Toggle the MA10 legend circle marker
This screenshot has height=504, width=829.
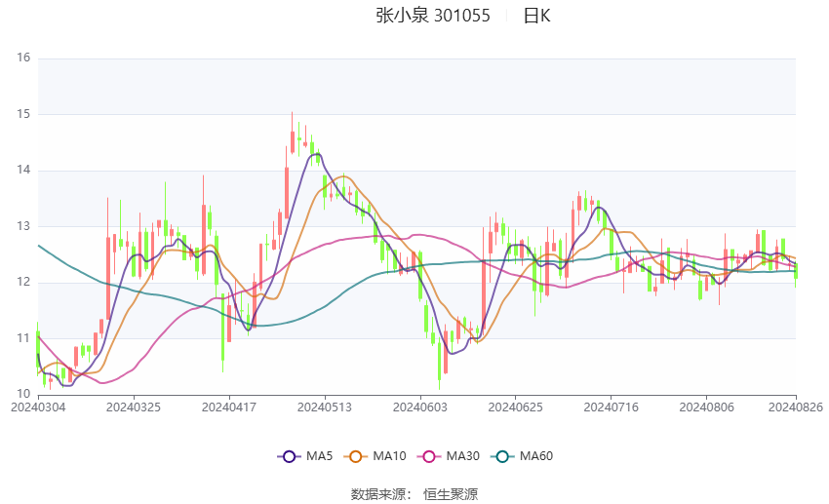[x=355, y=456]
